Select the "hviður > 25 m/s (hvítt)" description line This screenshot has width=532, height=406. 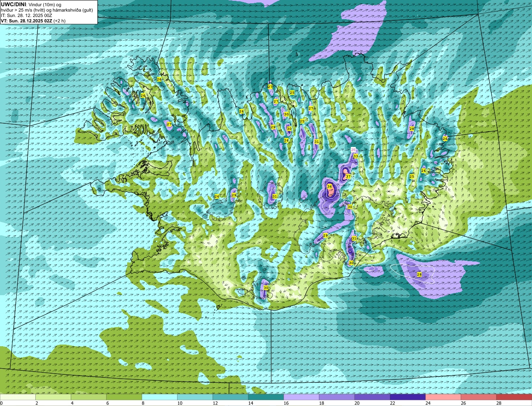tap(24, 10)
